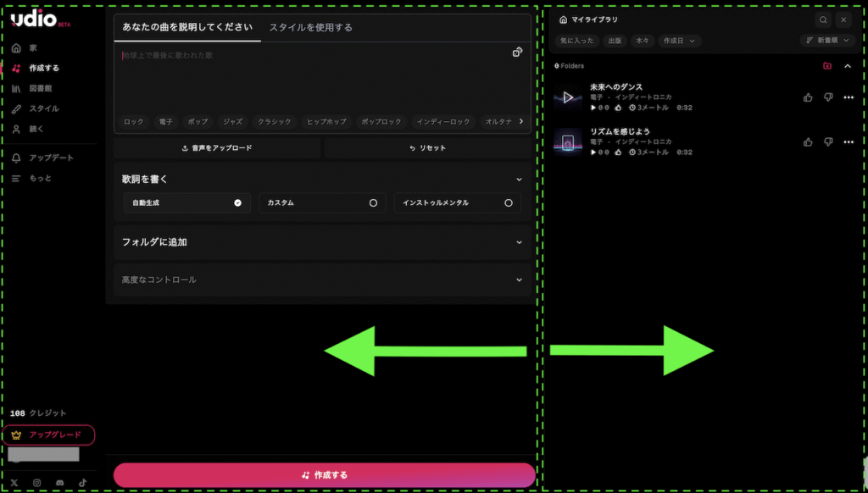Select the カスタム lyrics option
Screen dimensions: 868x493
tap(322, 203)
